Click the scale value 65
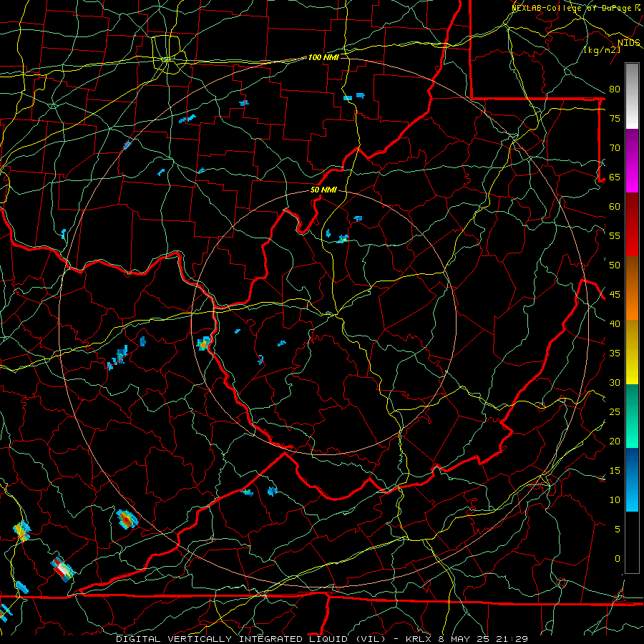This screenshot has height=644, width=644. point(615,177)
